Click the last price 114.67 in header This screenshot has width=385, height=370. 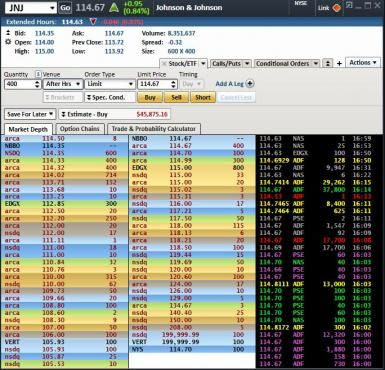pos(90,7)
